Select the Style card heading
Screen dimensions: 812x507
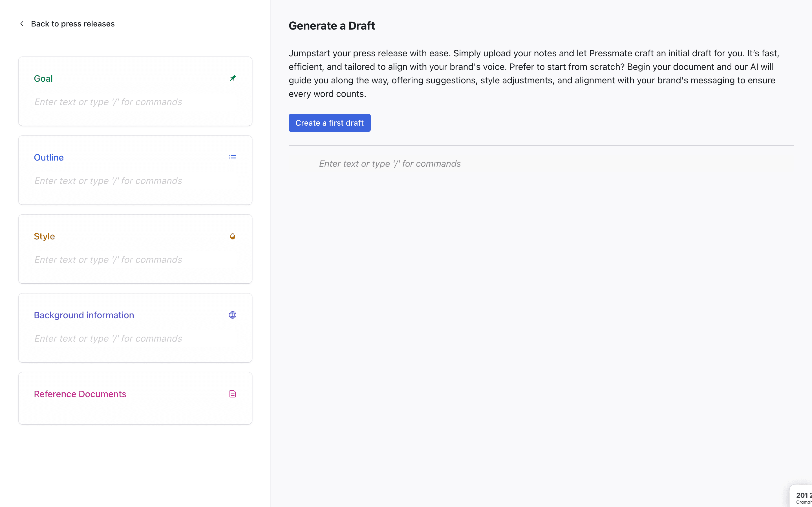tap(44, 236)
